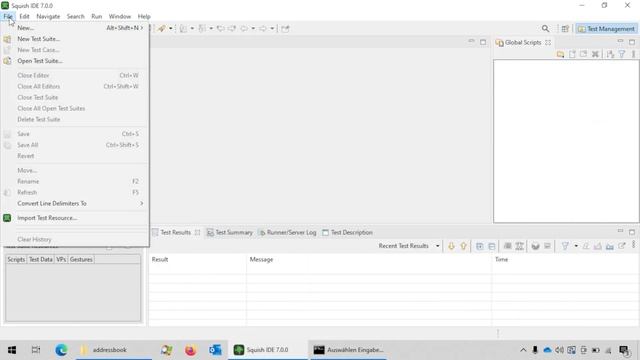This screenshot has width=640, height=360.
Task: Open the Navigate menu
Action: point(48,17)
